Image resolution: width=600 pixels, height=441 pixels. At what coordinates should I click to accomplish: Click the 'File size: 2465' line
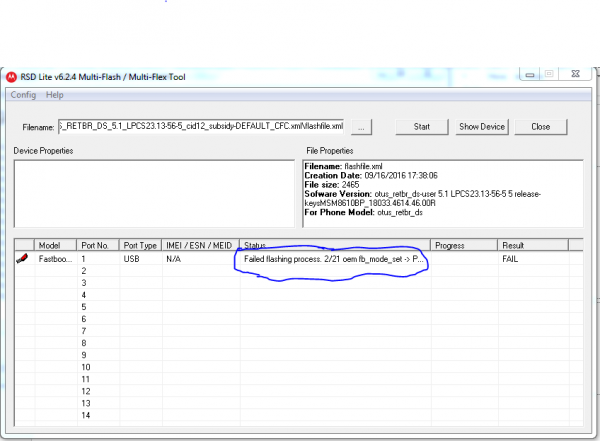(332, 185)
